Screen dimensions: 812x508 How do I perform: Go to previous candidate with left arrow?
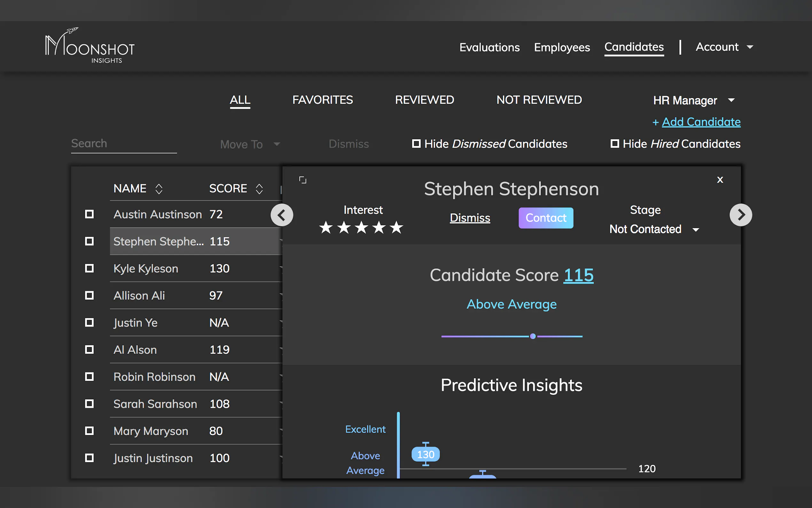(x=282, y=215)
